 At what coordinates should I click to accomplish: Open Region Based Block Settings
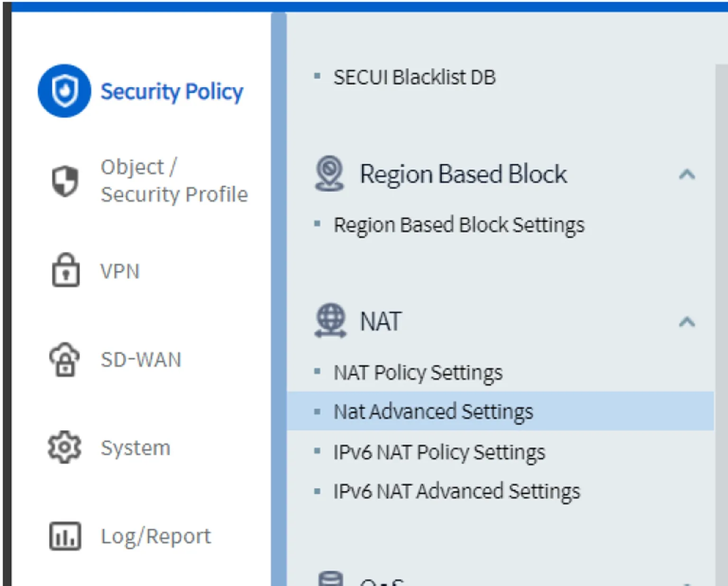tap(459, 225)
